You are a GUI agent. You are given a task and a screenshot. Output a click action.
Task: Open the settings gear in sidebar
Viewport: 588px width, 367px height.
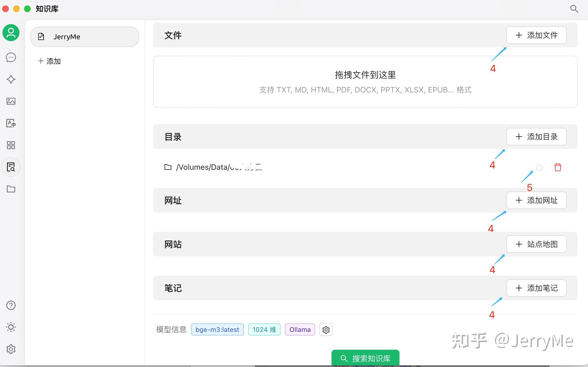pyautogui.click(x=11, y=349)
